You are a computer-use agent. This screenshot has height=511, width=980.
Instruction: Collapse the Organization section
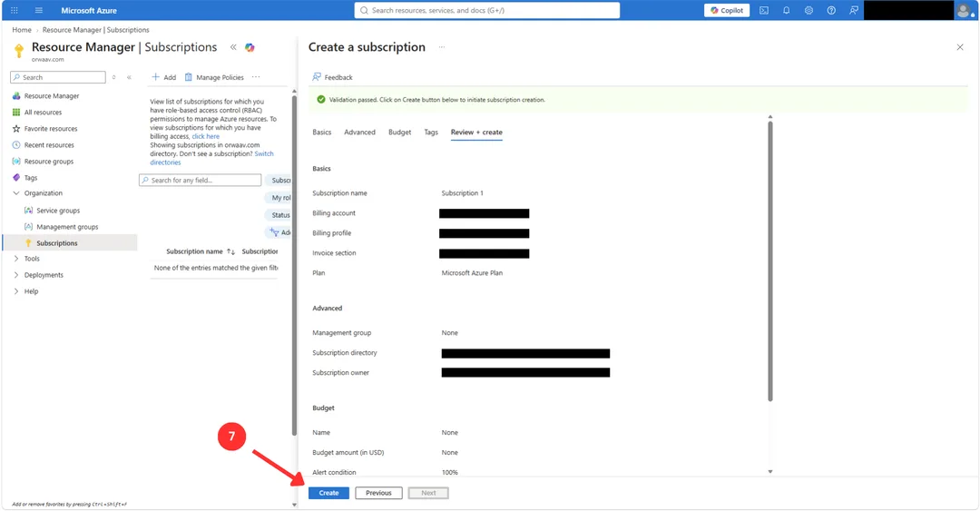[16, 193]
